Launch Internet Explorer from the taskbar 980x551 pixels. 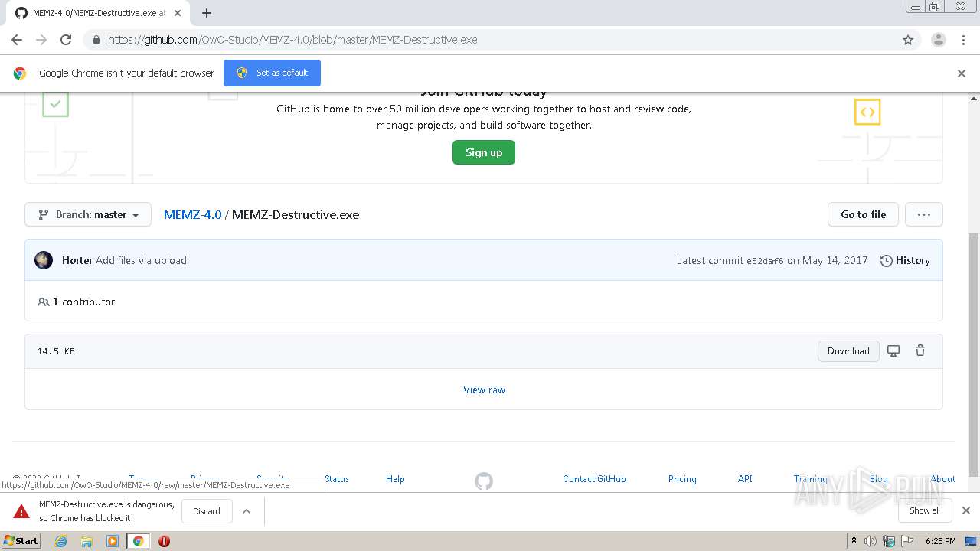(x=61, y=541)
